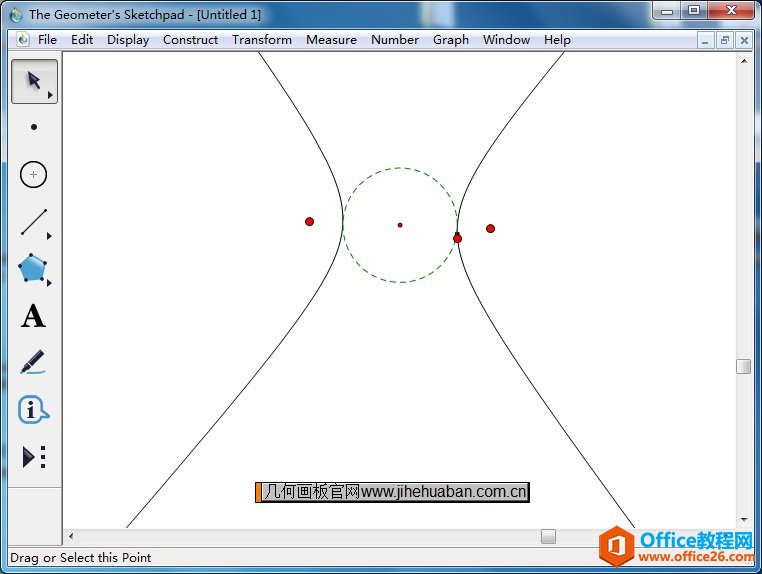Expand the Straightedge tool flyout triangle

pos(49,236)
